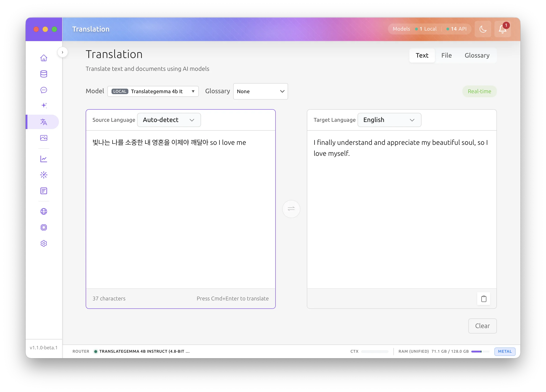Image resolution: width=546 pixels, height=392 pixels.
Task: Click the globe icon in sidebar
Action: pos(44,211)
